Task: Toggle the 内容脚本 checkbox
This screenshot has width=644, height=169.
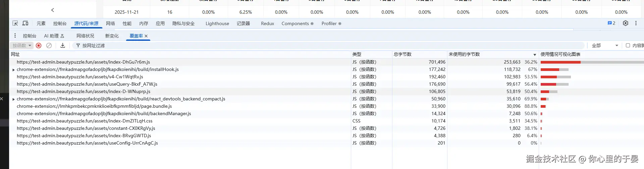Action: point(628,46)
